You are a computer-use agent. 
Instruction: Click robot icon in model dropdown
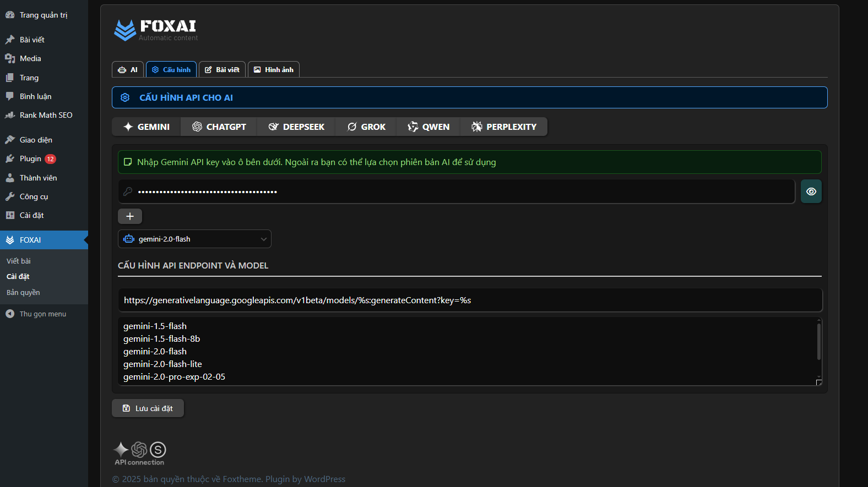(x=129, y=239)
